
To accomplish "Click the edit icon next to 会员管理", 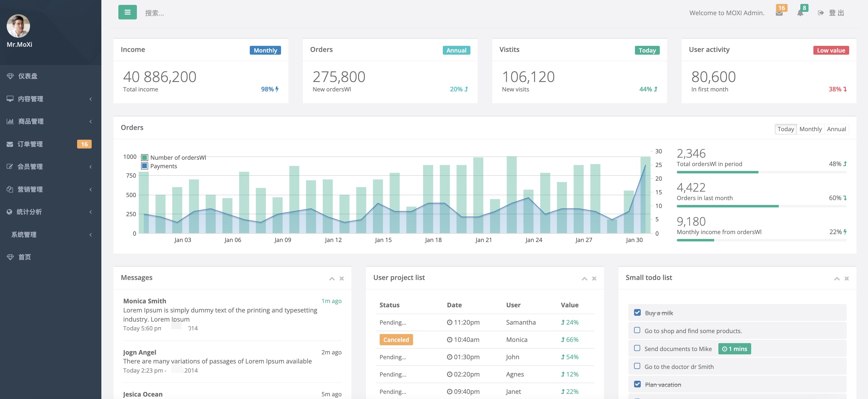I will (10, 166).
